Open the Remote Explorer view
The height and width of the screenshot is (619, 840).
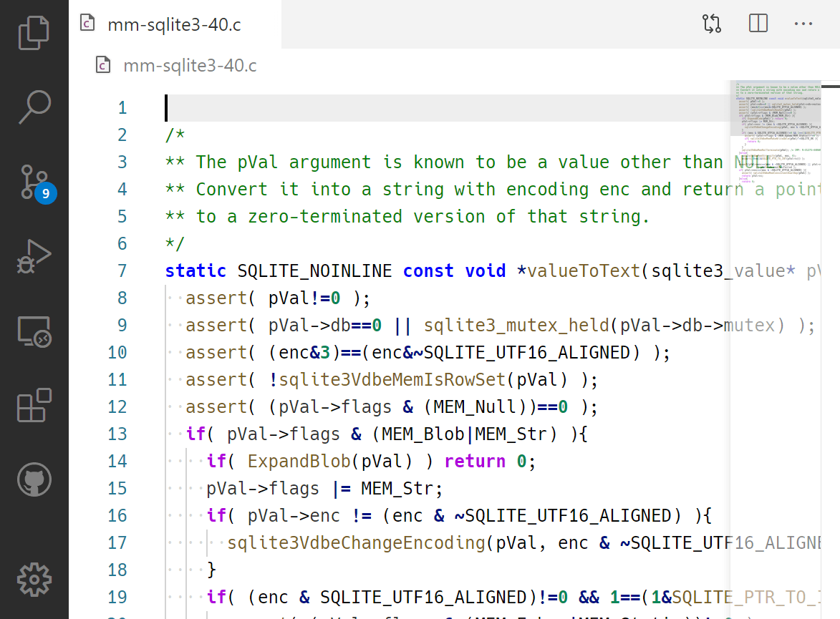tap(34, 333)
